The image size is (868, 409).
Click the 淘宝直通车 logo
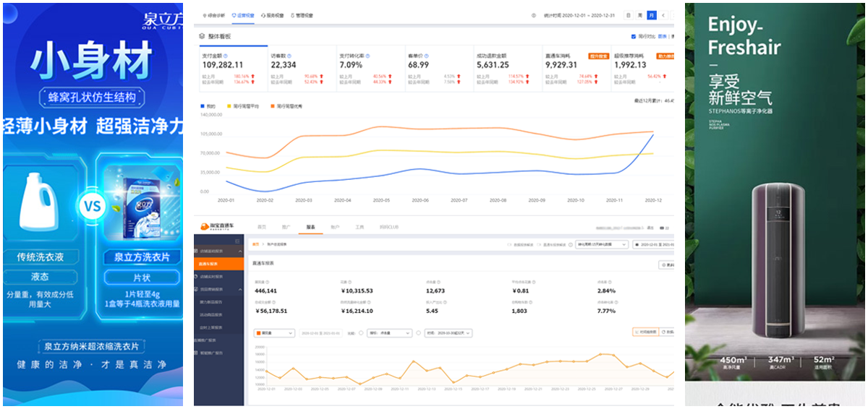[217, 227]
